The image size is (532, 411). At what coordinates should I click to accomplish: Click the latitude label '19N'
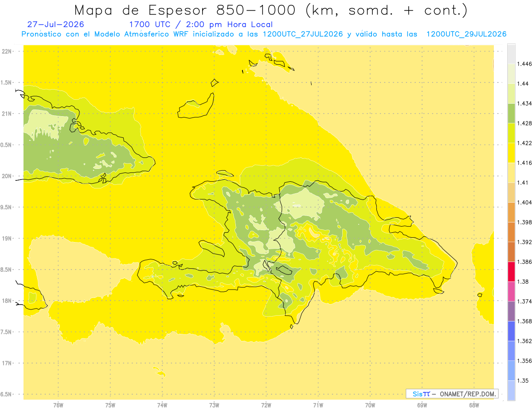(7, 239)
